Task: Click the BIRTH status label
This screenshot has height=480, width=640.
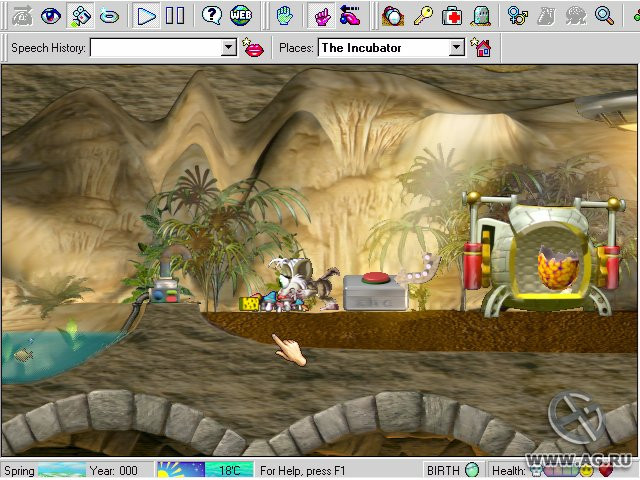Action: point(443,471)
